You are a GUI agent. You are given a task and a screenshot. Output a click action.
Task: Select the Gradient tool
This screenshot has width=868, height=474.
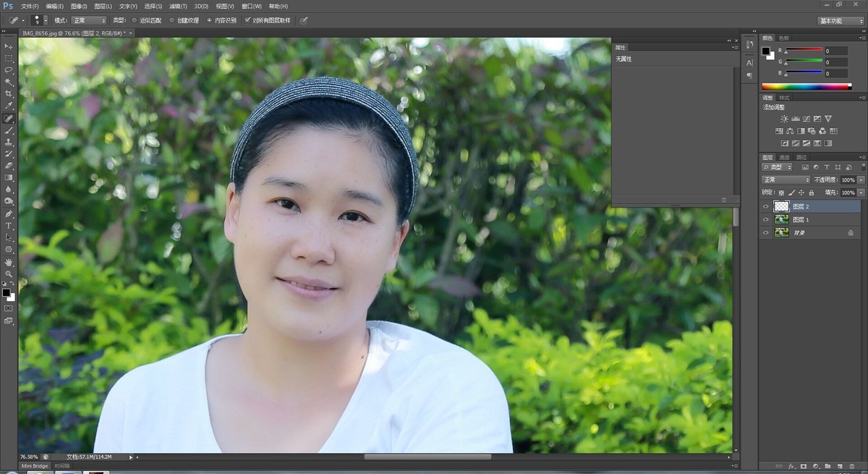[9, 177]
